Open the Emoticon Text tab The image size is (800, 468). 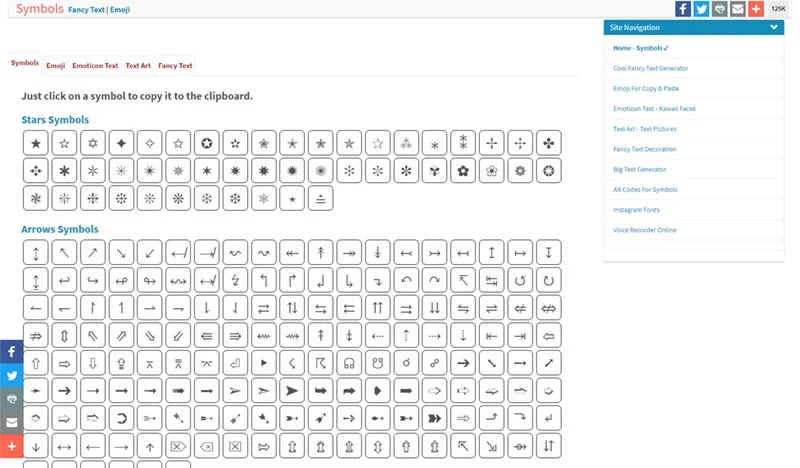tap(95, 65)
